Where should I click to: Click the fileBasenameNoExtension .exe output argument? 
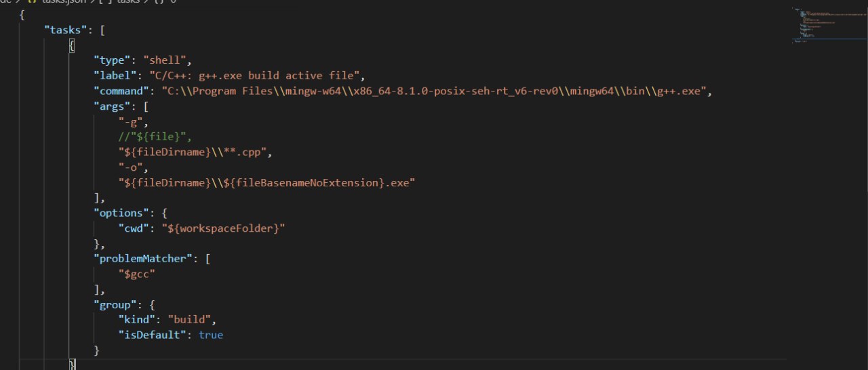266,182
